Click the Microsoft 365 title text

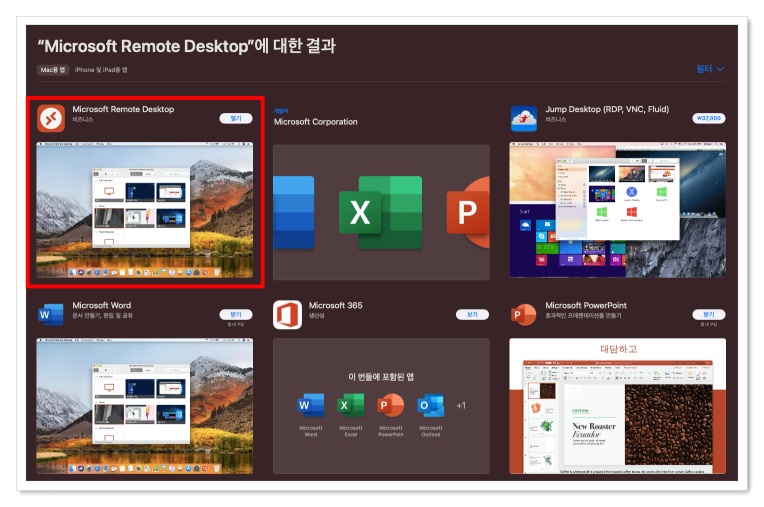tap(336, 305)
